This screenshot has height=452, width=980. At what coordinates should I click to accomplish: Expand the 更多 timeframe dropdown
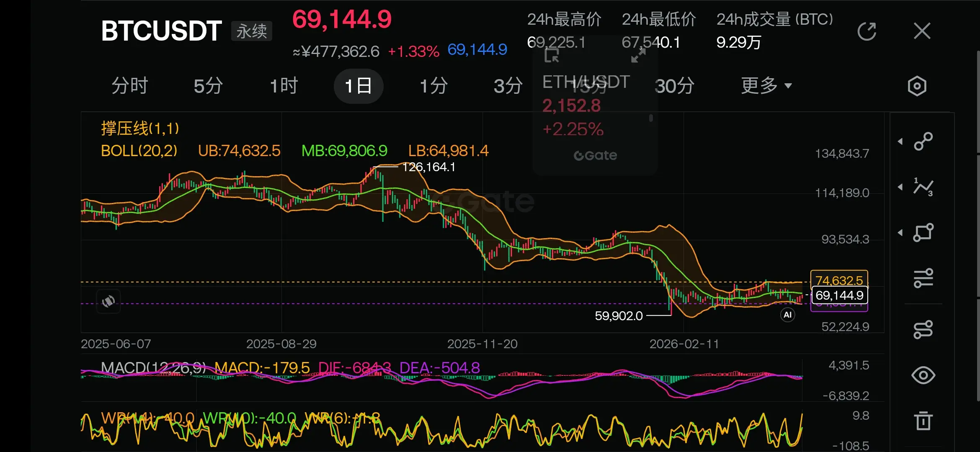click(x=766, y=86)
